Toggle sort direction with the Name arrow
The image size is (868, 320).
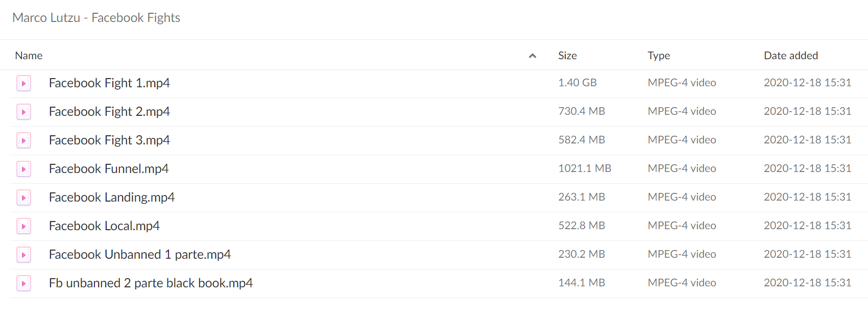tap(533, 56)
